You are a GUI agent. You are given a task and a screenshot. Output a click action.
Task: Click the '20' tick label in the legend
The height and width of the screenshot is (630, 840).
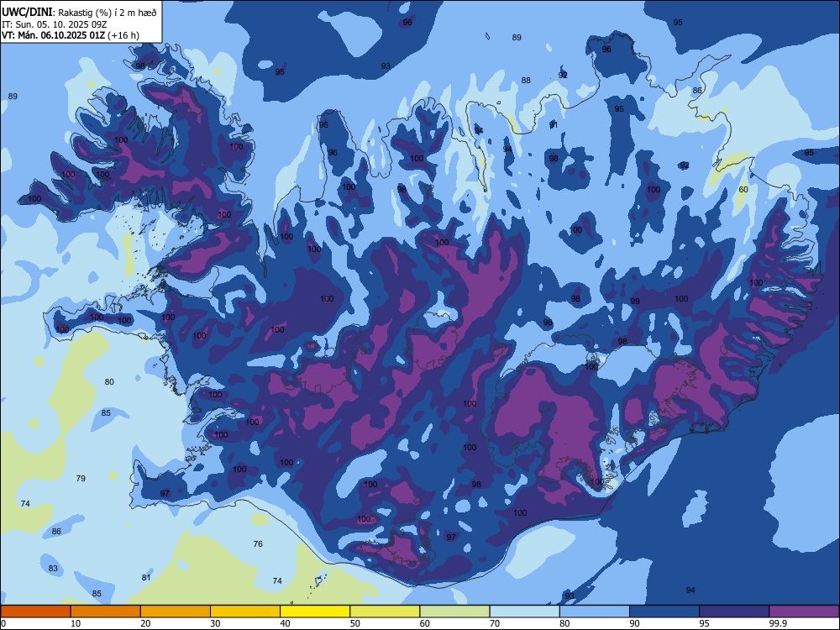[145, 623]
